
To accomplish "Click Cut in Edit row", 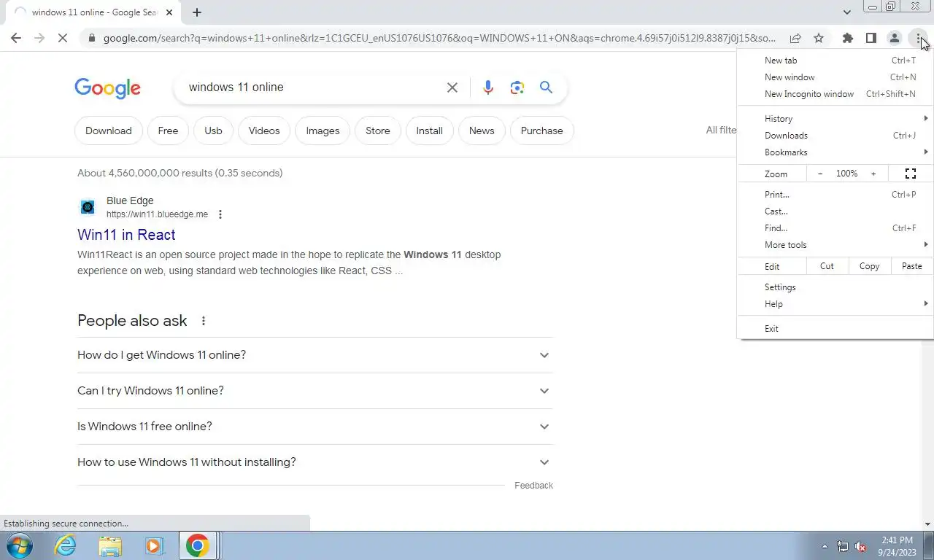I will [x=827, y=266].
